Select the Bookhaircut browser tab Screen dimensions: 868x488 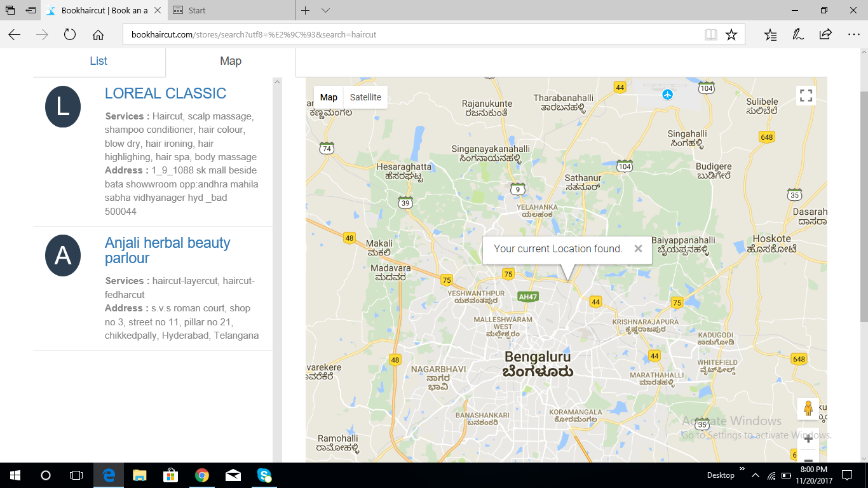104,10
